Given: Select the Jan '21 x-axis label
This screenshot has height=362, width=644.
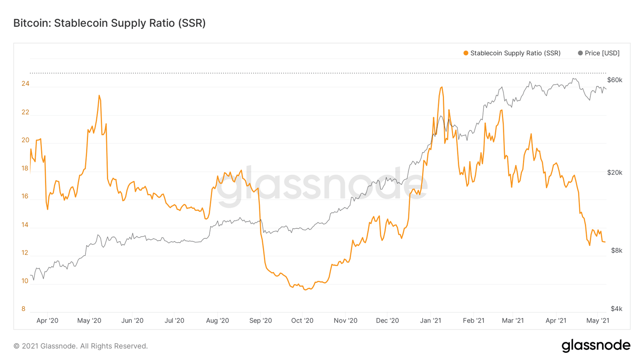Looking at the screenshot, I should (x=431, y=321).
